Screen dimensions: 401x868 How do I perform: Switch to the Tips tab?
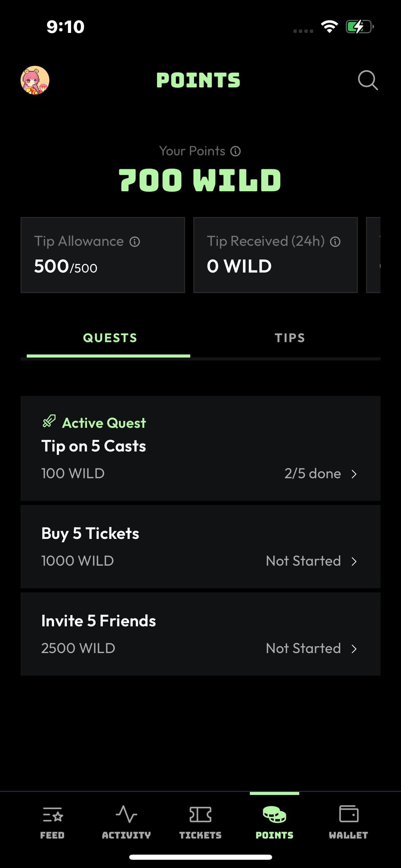290,338
